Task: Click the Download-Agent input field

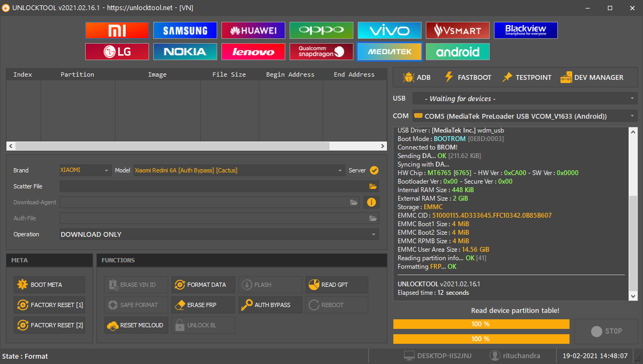Action: pos(204,202)
